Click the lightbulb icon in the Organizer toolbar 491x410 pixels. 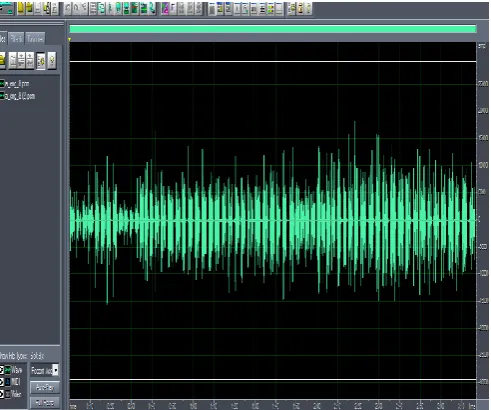52,61
